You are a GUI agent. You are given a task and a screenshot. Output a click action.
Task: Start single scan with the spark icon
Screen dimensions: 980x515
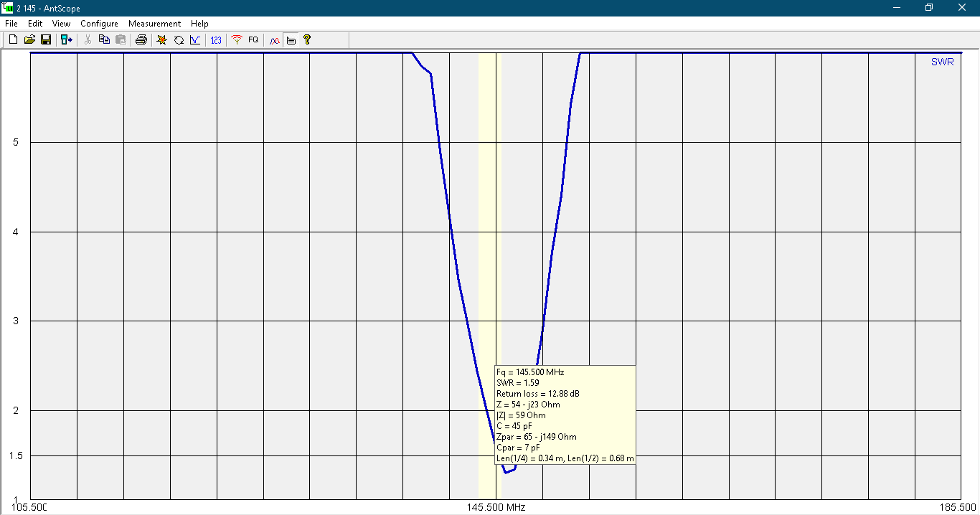pyautogui.click(x=162, y=40)
